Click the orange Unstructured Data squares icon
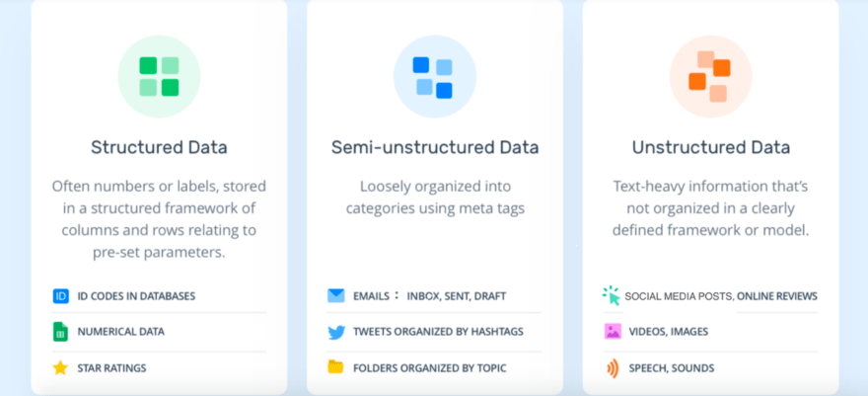Image resolution: width=868 pixels, height=396 pixels. pos(710,76)
